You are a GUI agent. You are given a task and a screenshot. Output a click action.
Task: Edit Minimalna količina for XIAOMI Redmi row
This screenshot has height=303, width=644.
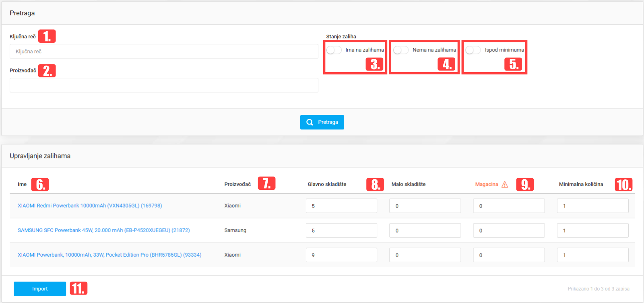592,206
